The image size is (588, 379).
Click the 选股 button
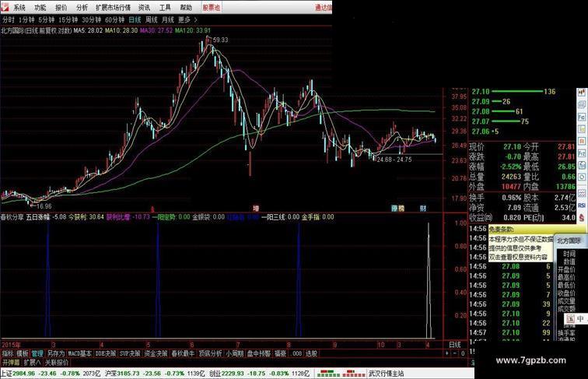coord(311,353)
